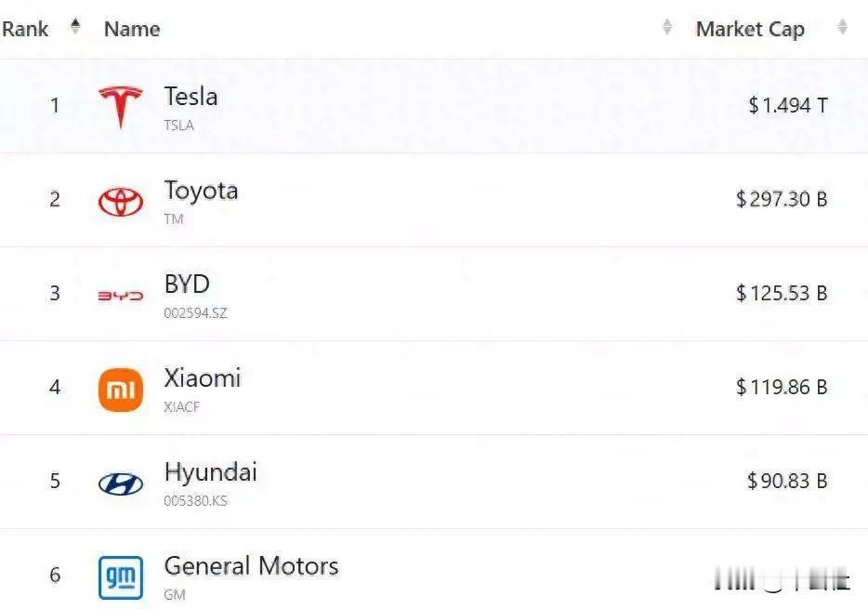Toggle sort arrows beside Market Cap
This screenshot has height=609, width=868.
[842, 28]
